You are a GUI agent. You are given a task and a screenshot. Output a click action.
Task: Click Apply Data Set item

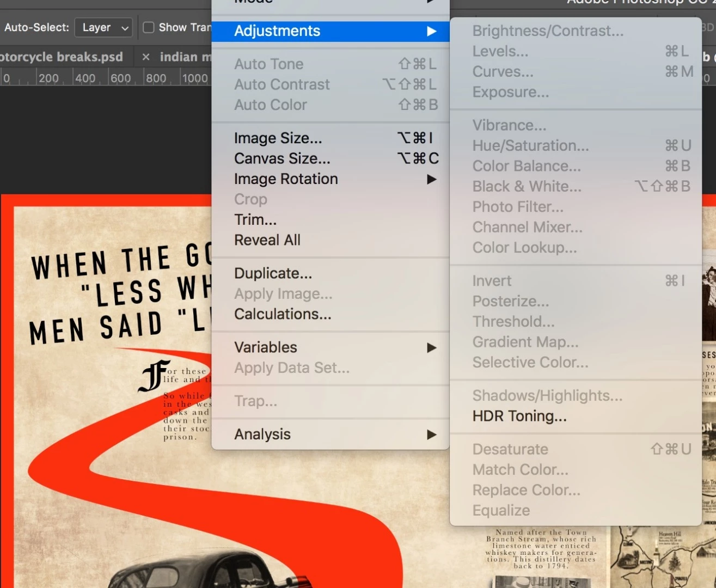(331, 368)
